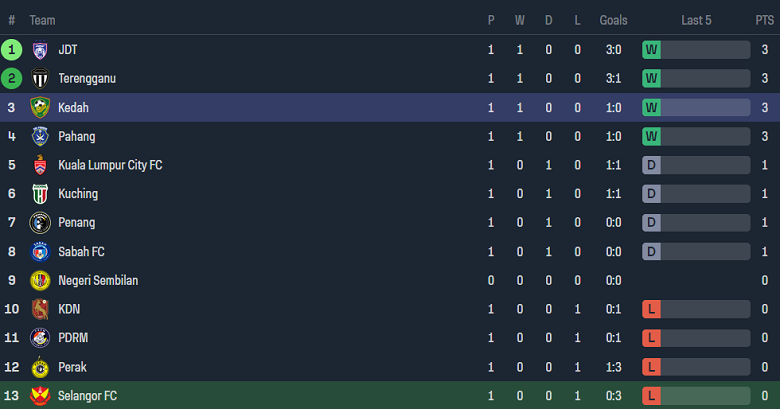
Task: Click the Penang club badge
Action: click(x=40, y=223)
